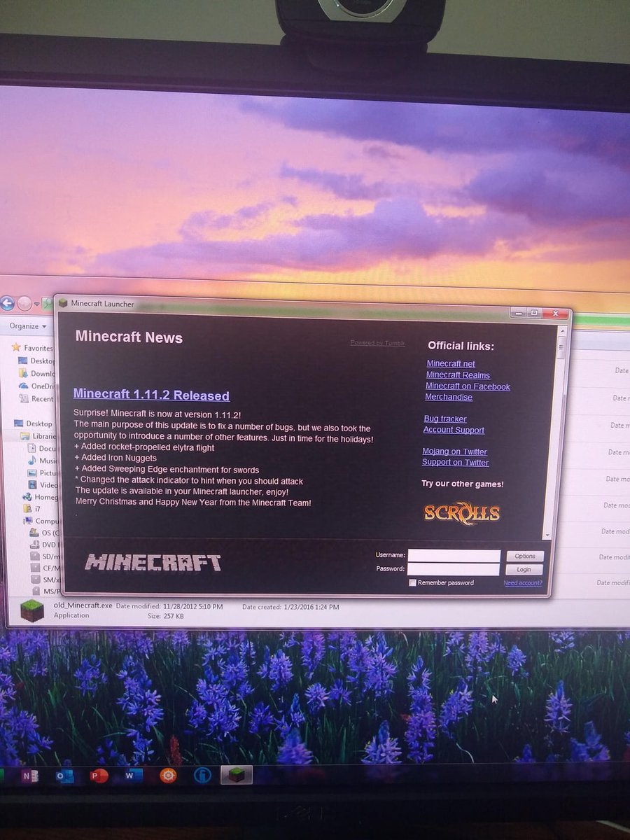Click the Recent Places icon in Explorer
Screen dimensions: 630x840
pos(24,398)
